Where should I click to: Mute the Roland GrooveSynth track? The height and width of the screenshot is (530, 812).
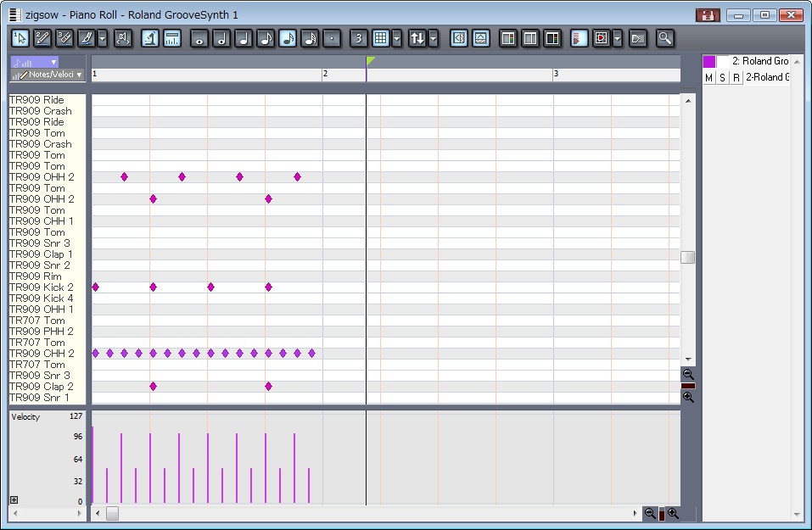709,78
